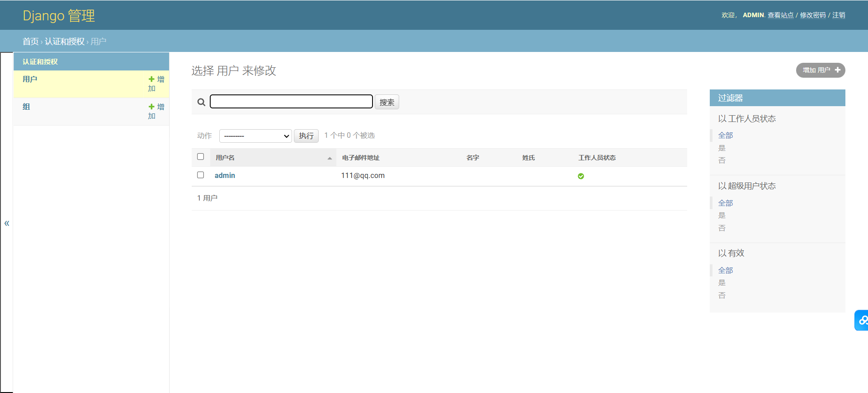The width and height of the screenshot is (868, 393).
Task: Click username column sort arrow
Action: pyautogui.click(x=330, y=158)
